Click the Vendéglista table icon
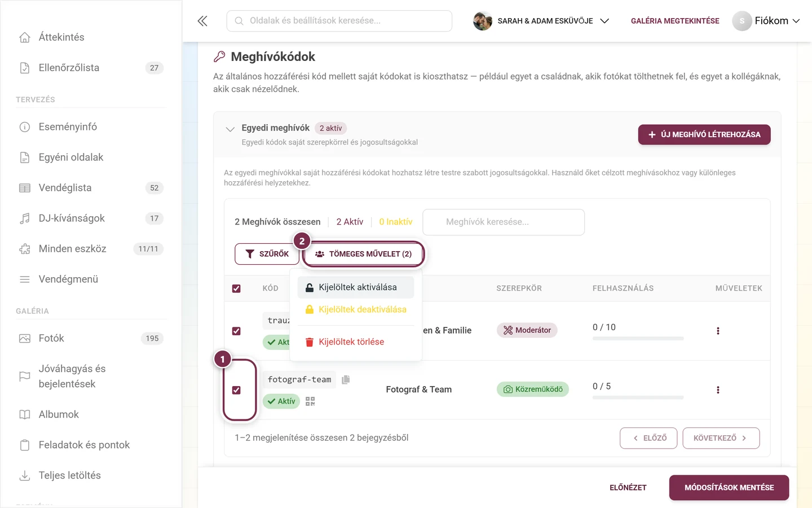Screen dimensions: 812x508 click(x=25, y=188)
